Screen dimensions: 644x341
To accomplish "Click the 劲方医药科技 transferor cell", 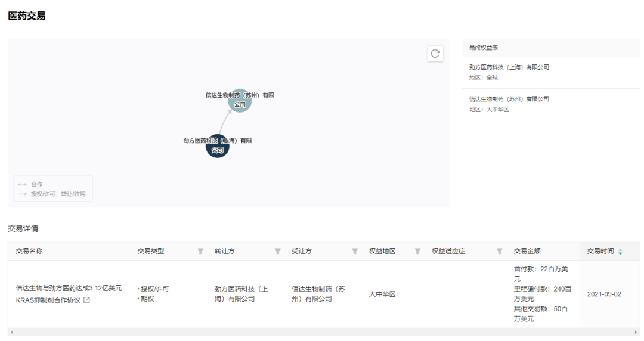I will (241, 294).
